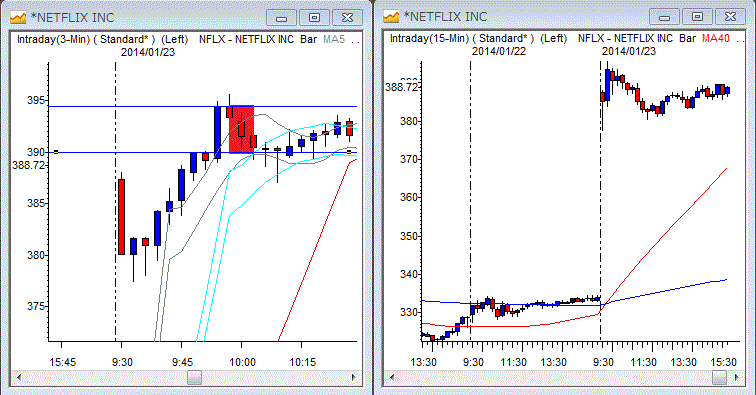Maximize the left 3-Min chart window
Viewport: 756px width, 395px height.
tap(314, 18)
